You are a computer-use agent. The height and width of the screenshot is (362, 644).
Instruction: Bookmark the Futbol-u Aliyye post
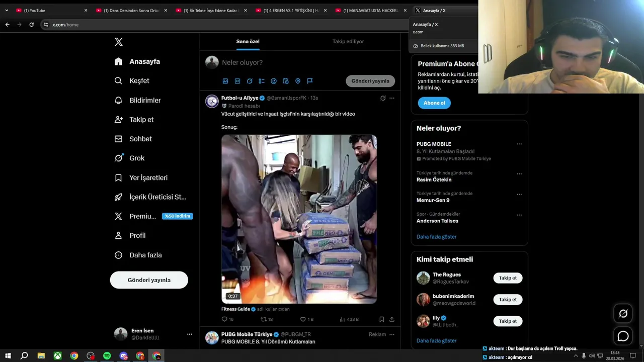(x=381, y=319)
